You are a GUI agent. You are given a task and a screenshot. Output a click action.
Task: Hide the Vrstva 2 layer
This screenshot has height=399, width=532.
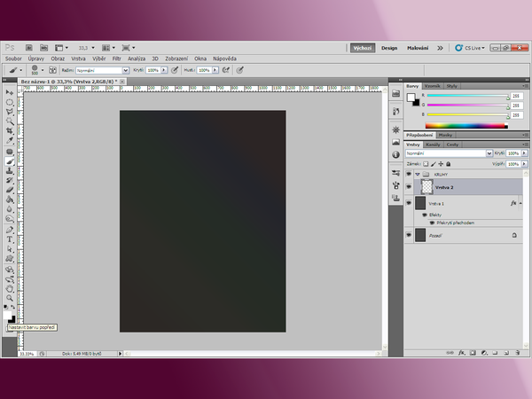409,187
